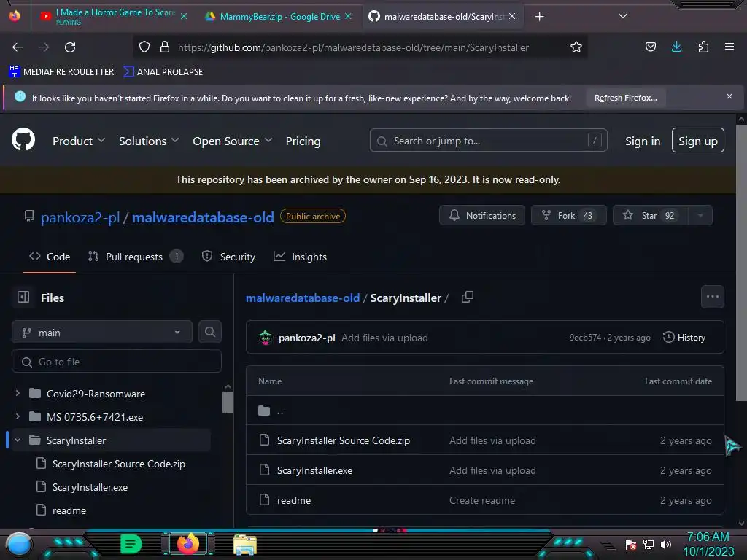Image resolution: width=747 pixels, height=560 pixels.
Task: Reload the current page
Action: [70, 47]
